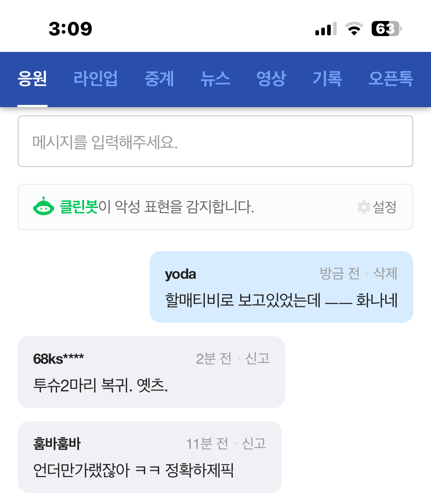The width and height of the screenshot is (431, 504).
Task: Open settings via the gear icon
Action: (x=364, y=207)
